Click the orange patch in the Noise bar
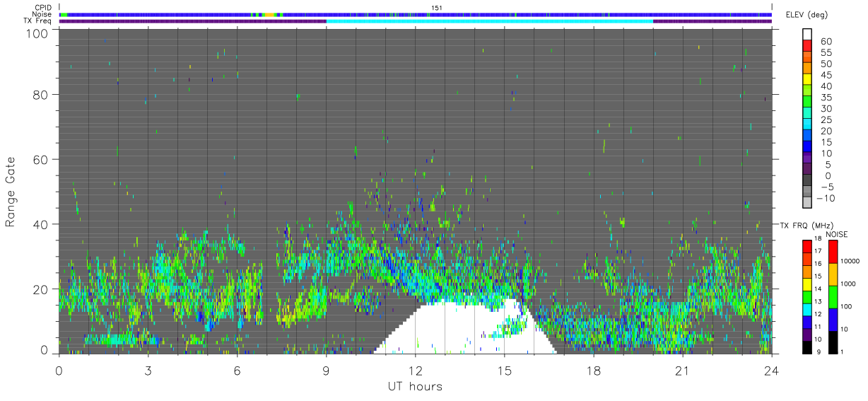 [269, 14]
